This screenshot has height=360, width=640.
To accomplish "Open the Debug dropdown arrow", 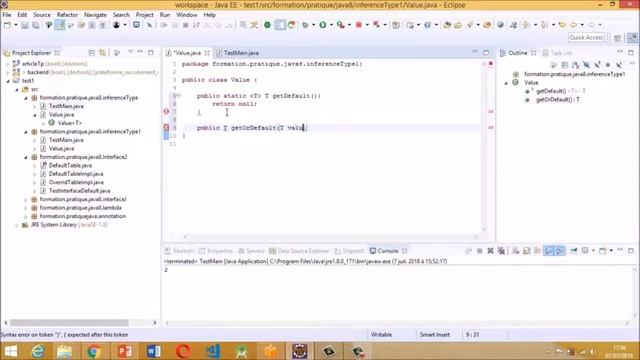I will [313, 25].
